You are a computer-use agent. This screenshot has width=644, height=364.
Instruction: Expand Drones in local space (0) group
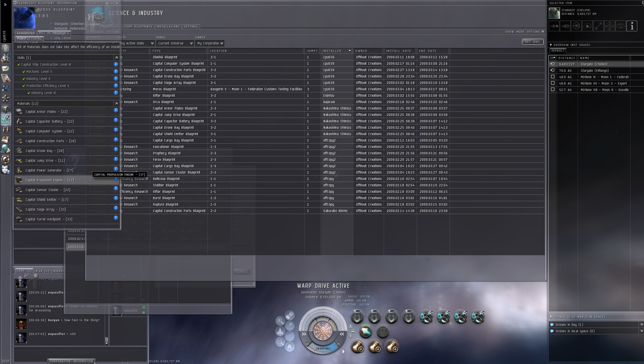(x=641, y=331)
